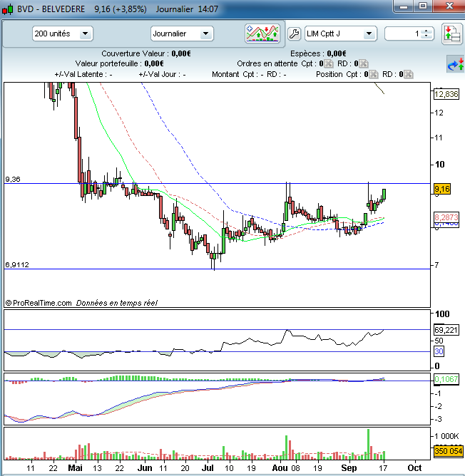
Task: Open the Journalier timeframe dropdown
Action: click(x=182, y=33)
